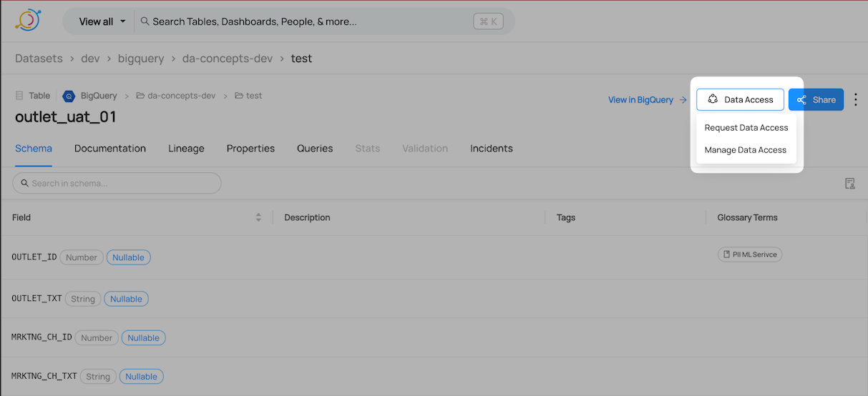The image size is (868, 396).
Task: Click the schema audit icon at right
Action: pos(850,184)
